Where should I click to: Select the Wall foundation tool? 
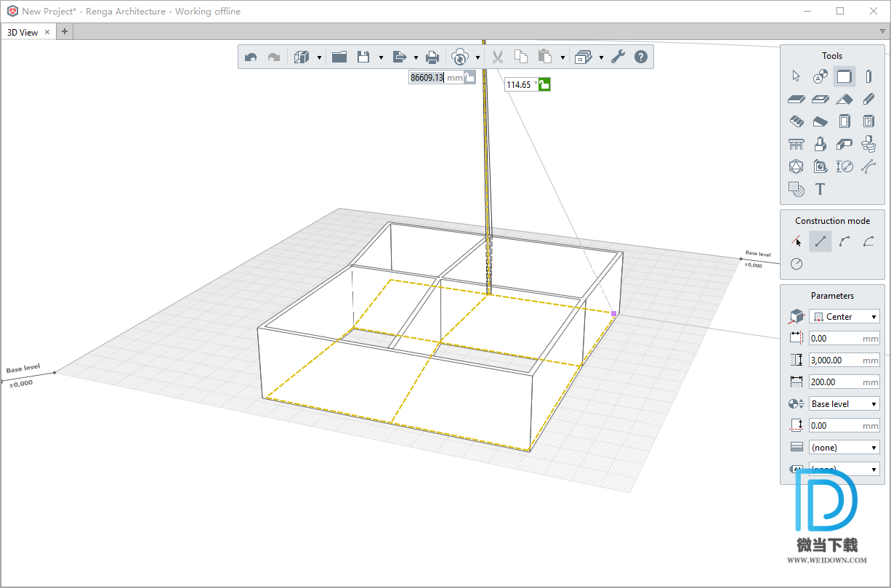click(844, 144)
